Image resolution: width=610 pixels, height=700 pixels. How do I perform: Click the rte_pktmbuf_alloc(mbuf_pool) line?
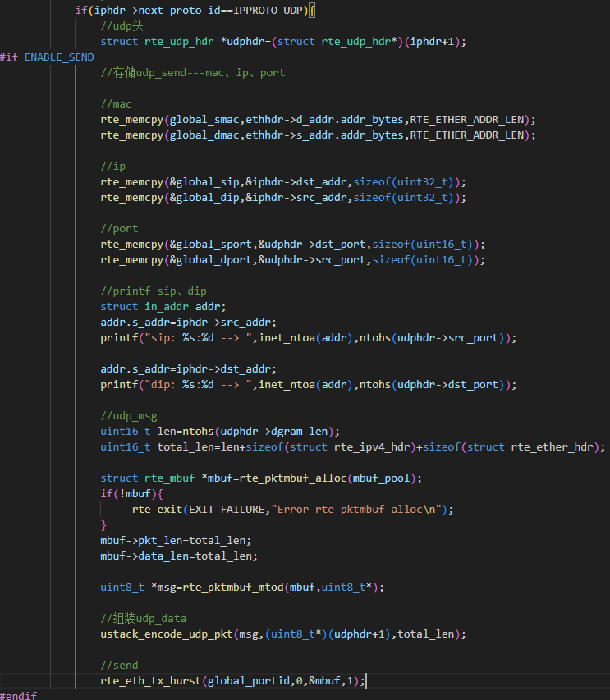tap(261, 478)
